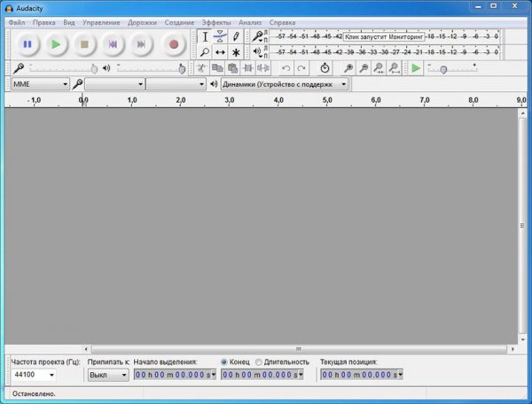The width and height of the screenshot is (532, 404).
Task: Click the playback speed slider
Action: [x=452, y=68]
